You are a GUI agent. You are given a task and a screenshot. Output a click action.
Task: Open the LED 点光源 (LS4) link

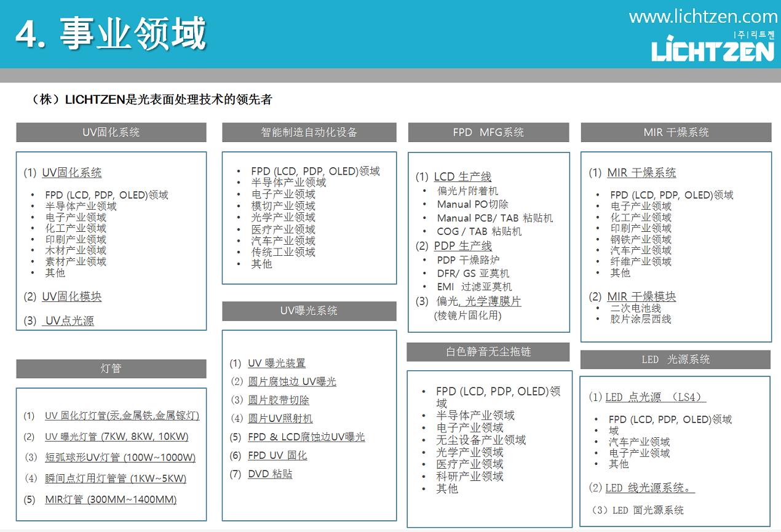(x=656, y=397)
